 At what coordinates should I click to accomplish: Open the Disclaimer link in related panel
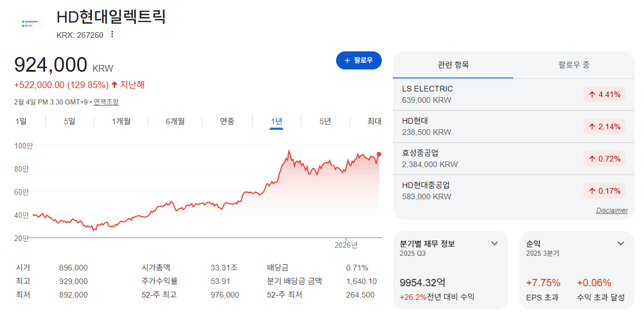612,211
